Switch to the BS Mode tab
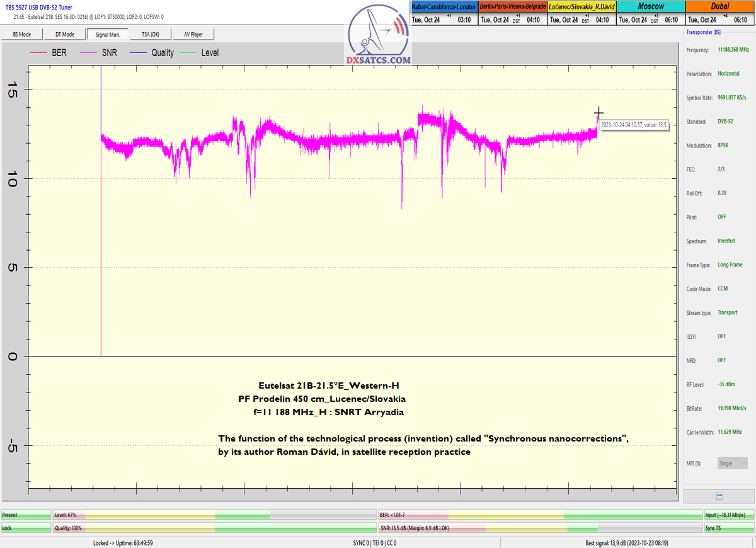 pyautogui.click(x=22, y=34)
